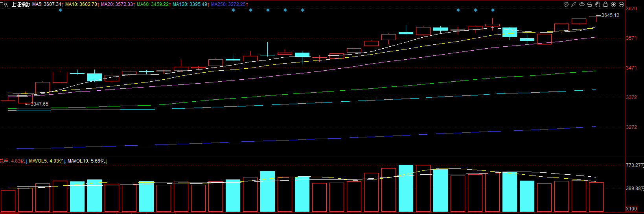
Task: Click the 3471 price axis label
Action: pos(631,68)
